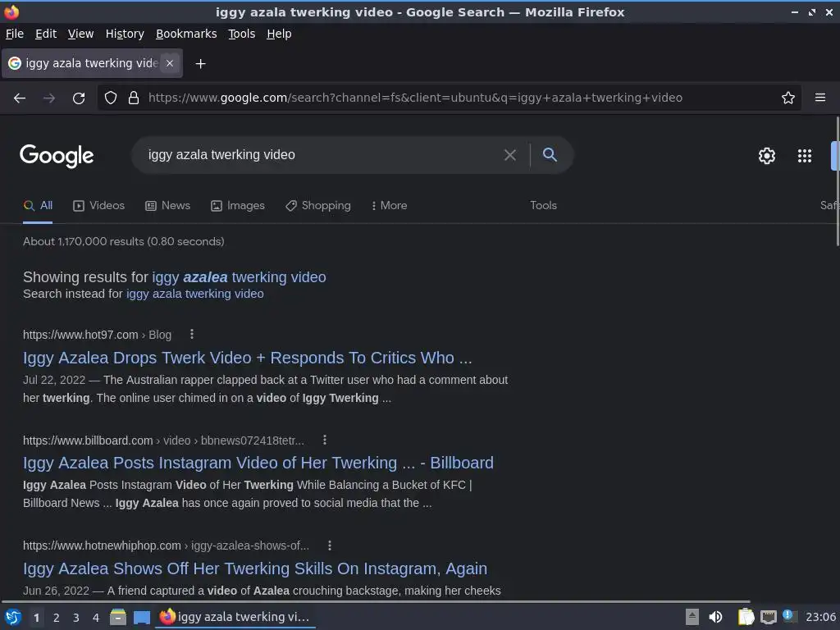This screenshot has width=840, height=630.
Task: Open options for the billboard.com result
Action: click(325, 440)
